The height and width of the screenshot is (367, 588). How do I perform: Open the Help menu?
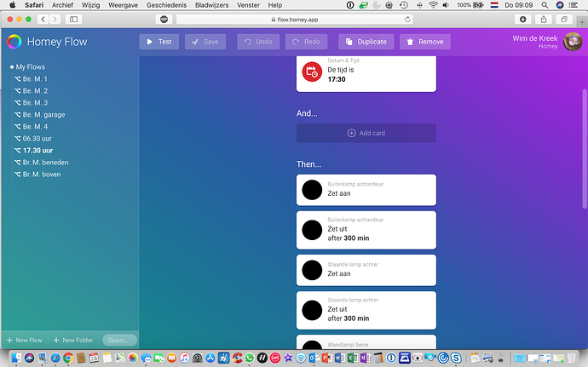pos(275,5)
